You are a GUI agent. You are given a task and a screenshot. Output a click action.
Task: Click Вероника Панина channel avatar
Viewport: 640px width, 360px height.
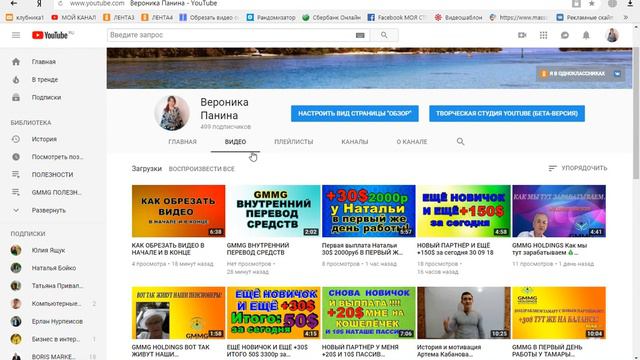[172, 113]
